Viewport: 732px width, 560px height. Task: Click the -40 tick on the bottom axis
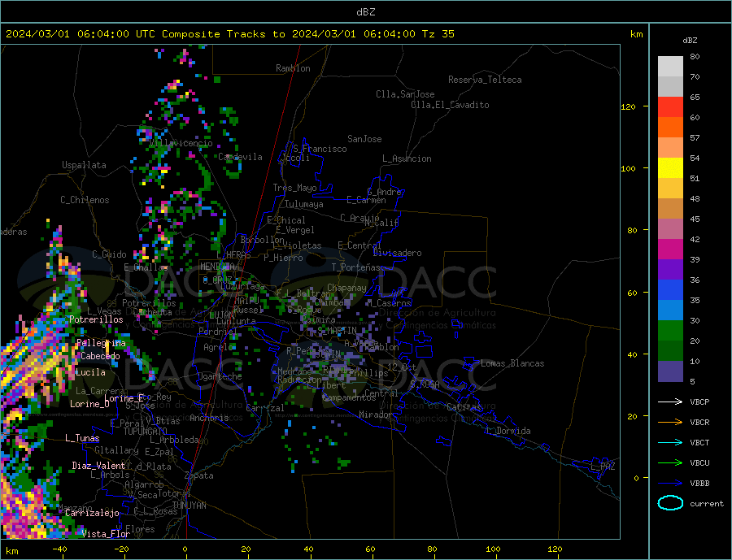click(59, 549)
